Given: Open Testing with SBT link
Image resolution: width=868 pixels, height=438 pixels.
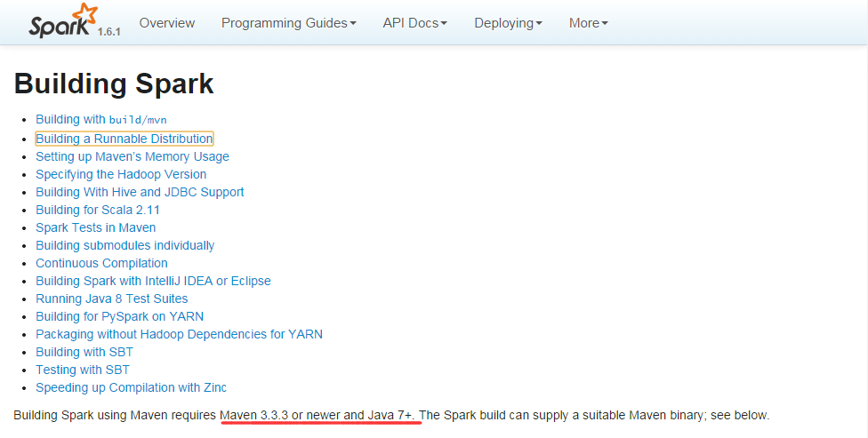Looking at the screenshot, I should pyautogui.click(x=83, y=370).
